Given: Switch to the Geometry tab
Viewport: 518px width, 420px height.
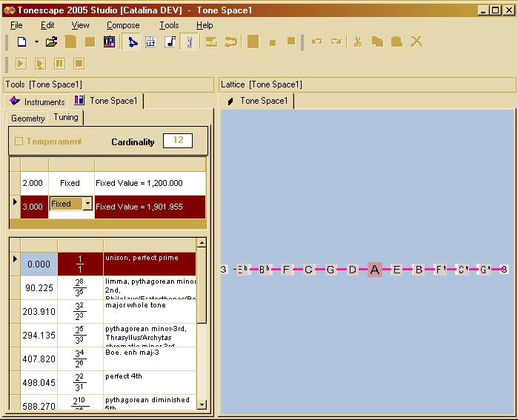Looking at the screenshot, I should coord(27,119).
